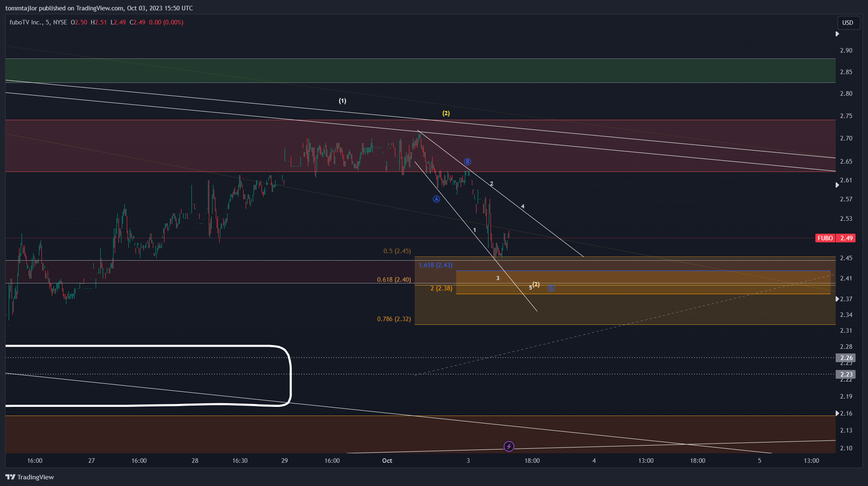868x486 pixels.
Task: Click the 2.75 price axis label
Action: point(846,116)
